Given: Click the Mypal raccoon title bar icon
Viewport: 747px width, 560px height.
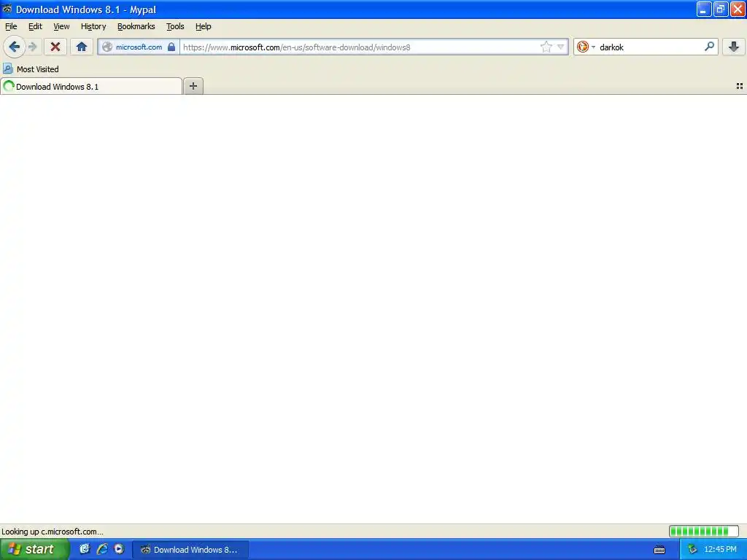Looking at the screenshot, I should 7,9.
